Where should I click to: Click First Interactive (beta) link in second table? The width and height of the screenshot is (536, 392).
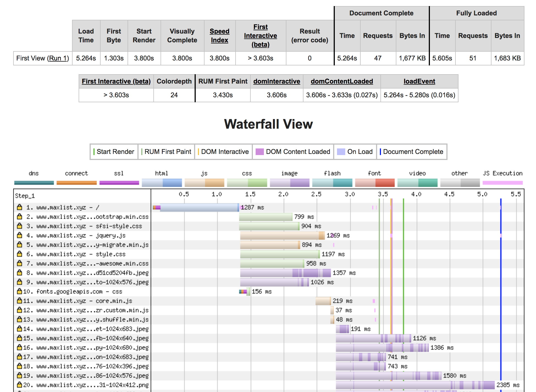[116, 81]
